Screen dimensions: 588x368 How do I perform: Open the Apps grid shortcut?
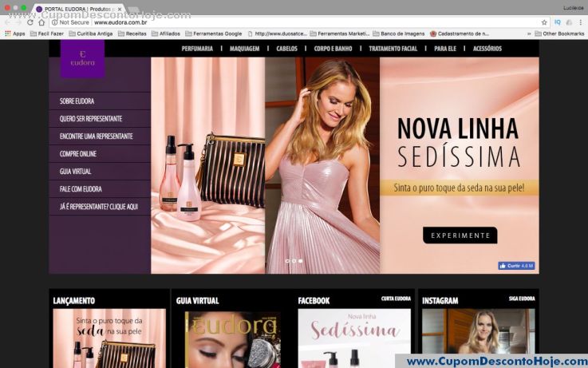click(14, 34)
